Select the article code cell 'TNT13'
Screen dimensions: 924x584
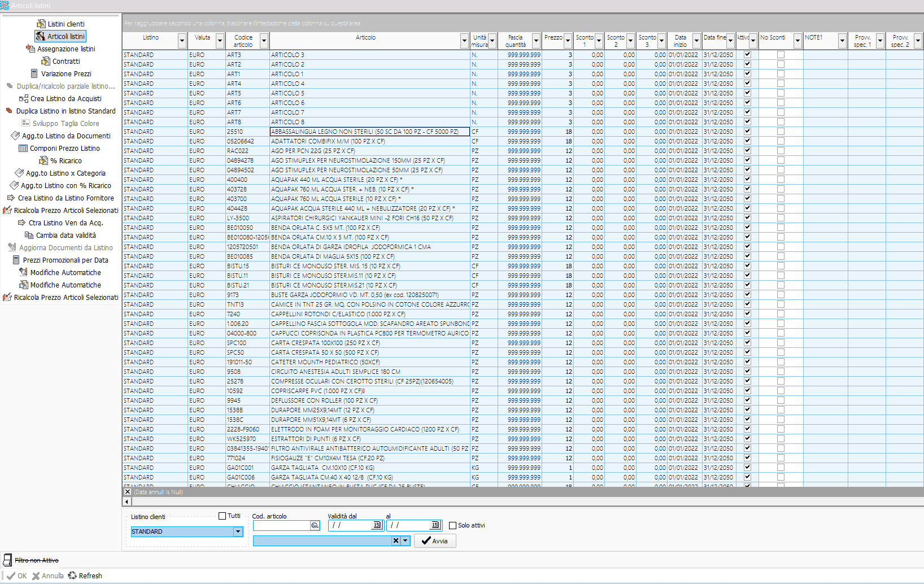(x=247, y=304)
